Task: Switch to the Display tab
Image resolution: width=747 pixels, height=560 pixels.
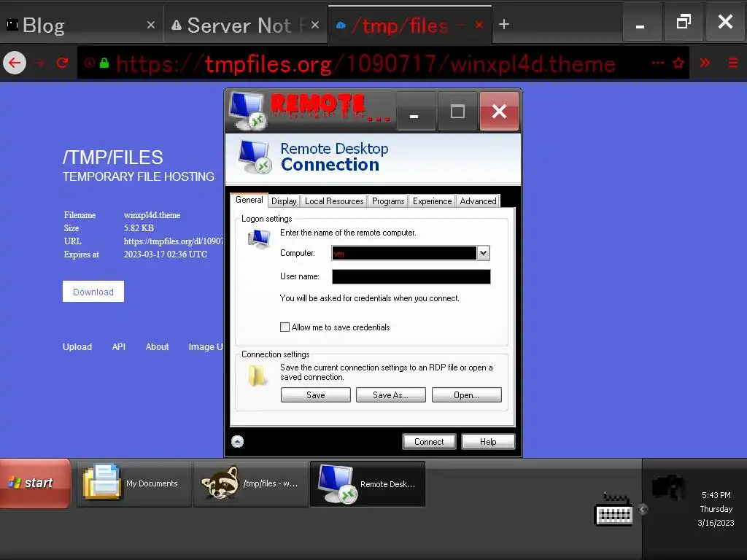Action: coord(284,201)
